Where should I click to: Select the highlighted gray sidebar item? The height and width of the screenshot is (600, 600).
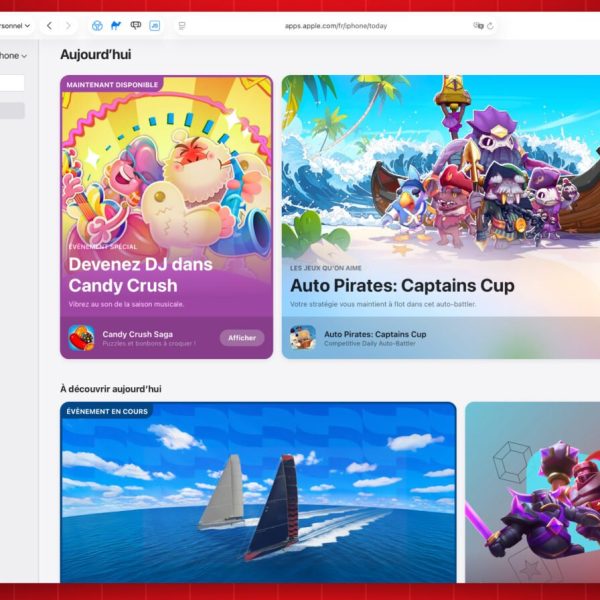pos(12,111)
